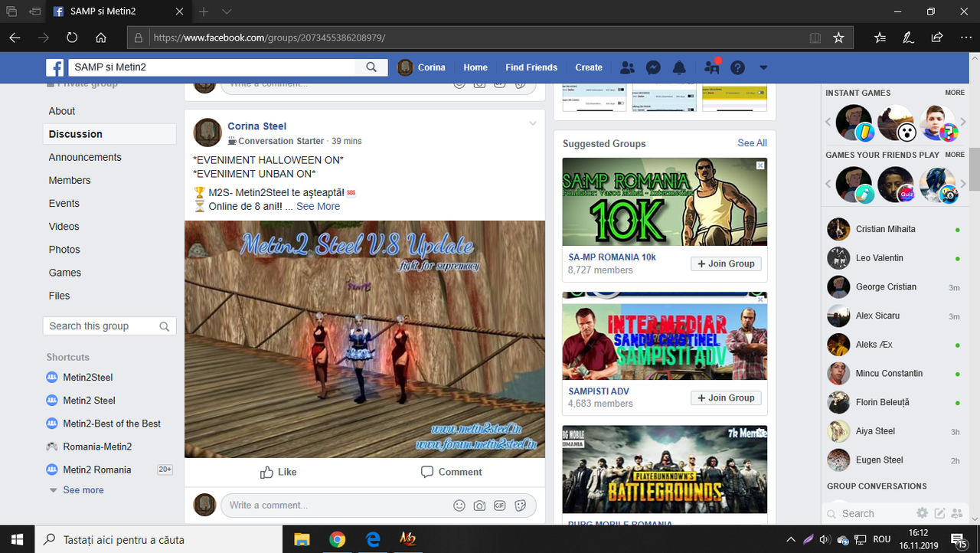Open the Edge favorites hub icon
This screenshot has width=980, height=553.
880,37
